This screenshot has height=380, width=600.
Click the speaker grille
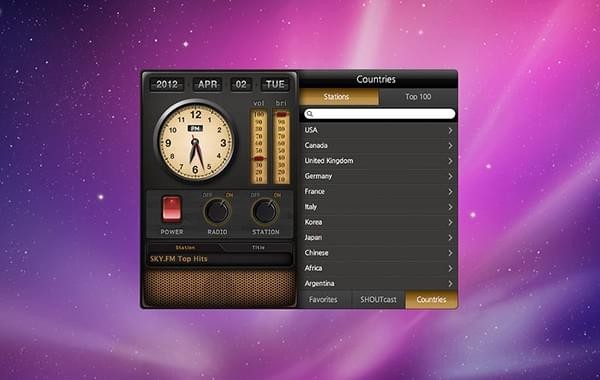tap(220, 287)
